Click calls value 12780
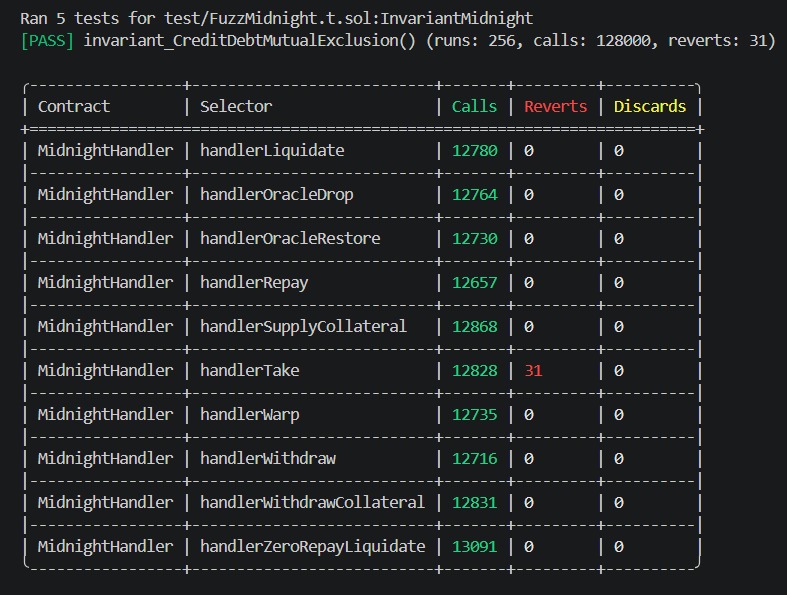 [x=474, y=151]
